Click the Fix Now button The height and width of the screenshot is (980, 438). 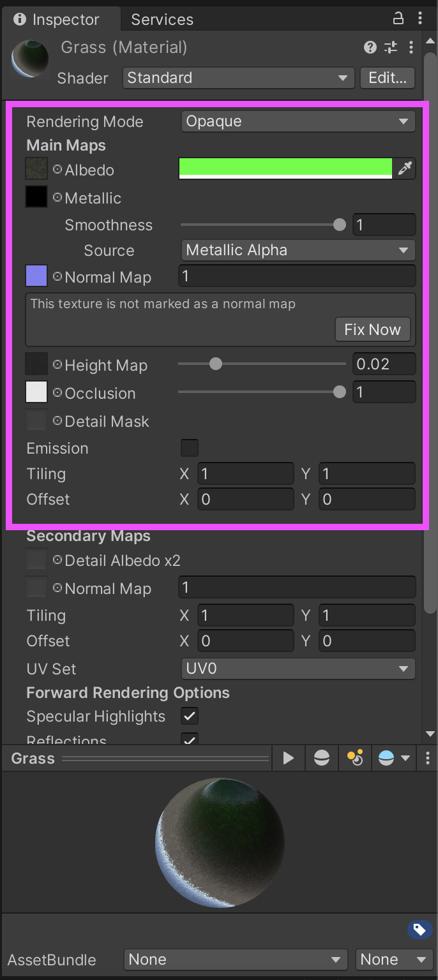pyautogui.click(x=372, y=329)
